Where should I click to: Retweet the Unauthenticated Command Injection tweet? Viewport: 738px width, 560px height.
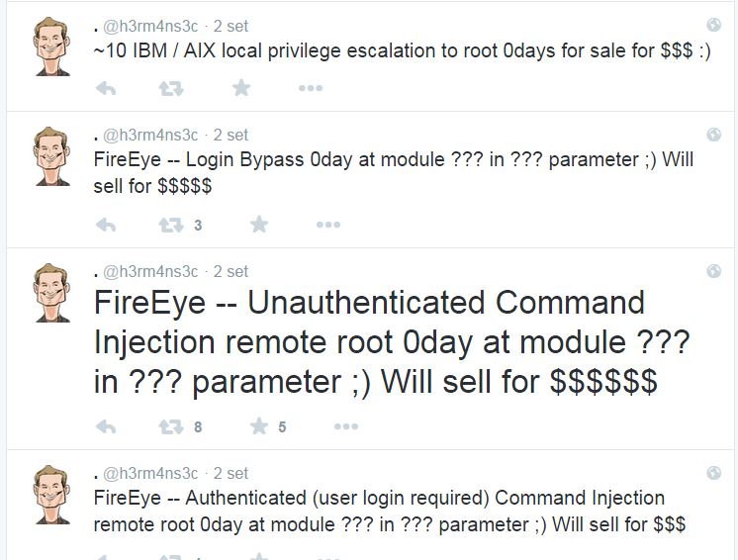pyautogui.click(x=171, y=426)
